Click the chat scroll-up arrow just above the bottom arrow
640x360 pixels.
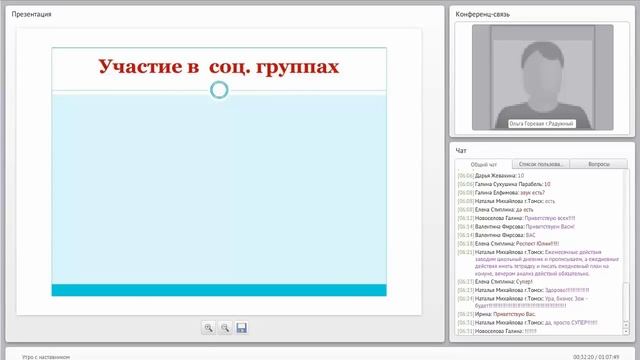click(x=626, y=325)
